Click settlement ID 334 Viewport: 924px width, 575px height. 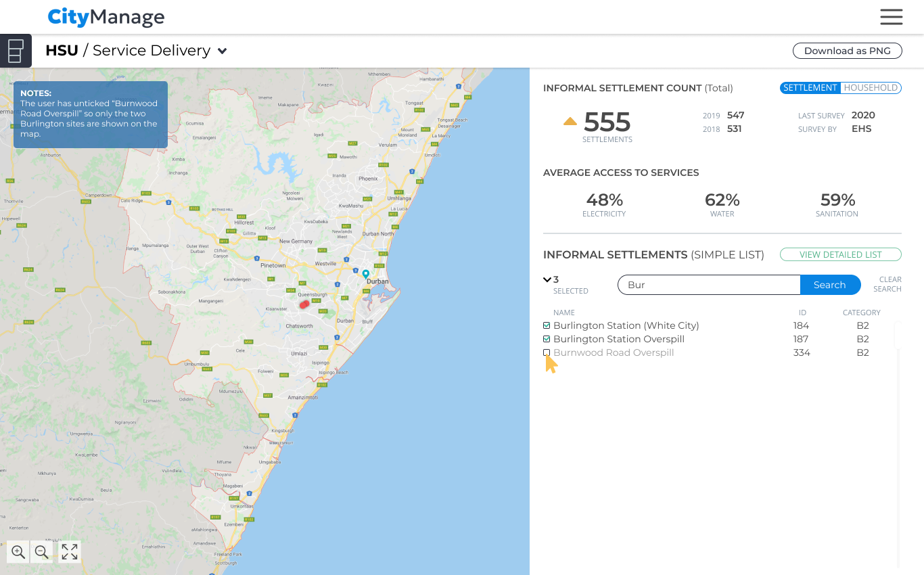[802, 352]
